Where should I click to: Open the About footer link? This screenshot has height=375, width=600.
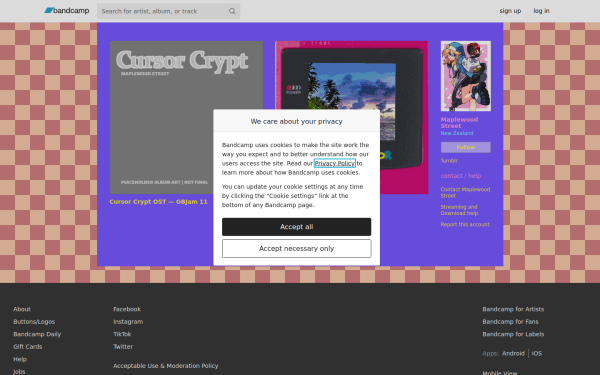click(x=22, y=309)
